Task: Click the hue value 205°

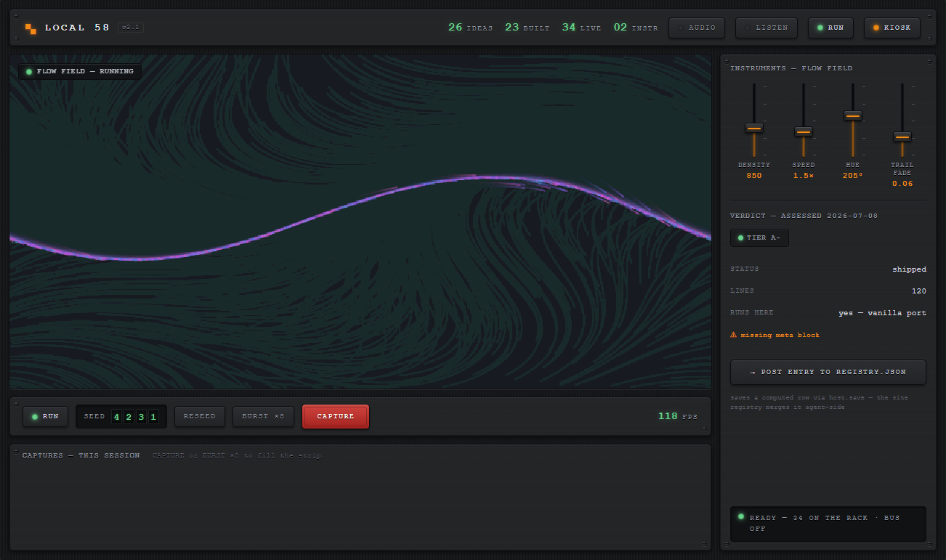Action: click(x=853, y=176)
